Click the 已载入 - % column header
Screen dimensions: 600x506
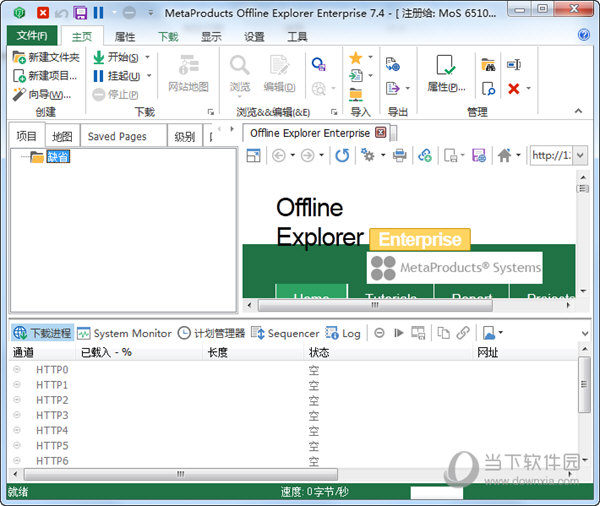tap(139, 352)
